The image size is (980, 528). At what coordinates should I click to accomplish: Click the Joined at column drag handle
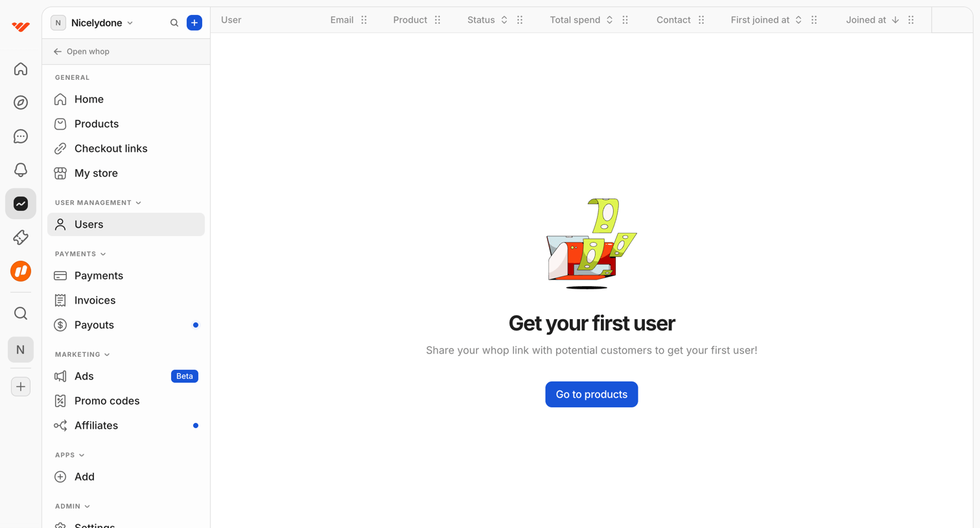(911, 20)
